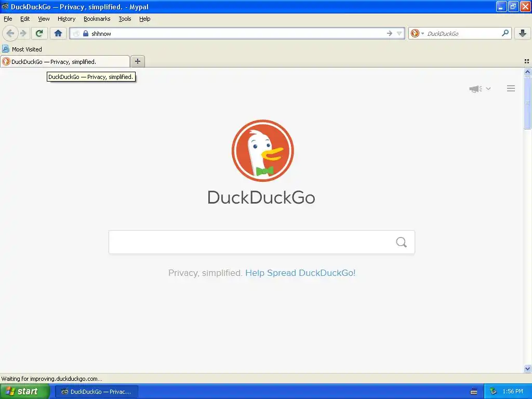Click the DuckDuckGo duck logo
The width and height of the screenshot is (532, 399).
point(262,151)
